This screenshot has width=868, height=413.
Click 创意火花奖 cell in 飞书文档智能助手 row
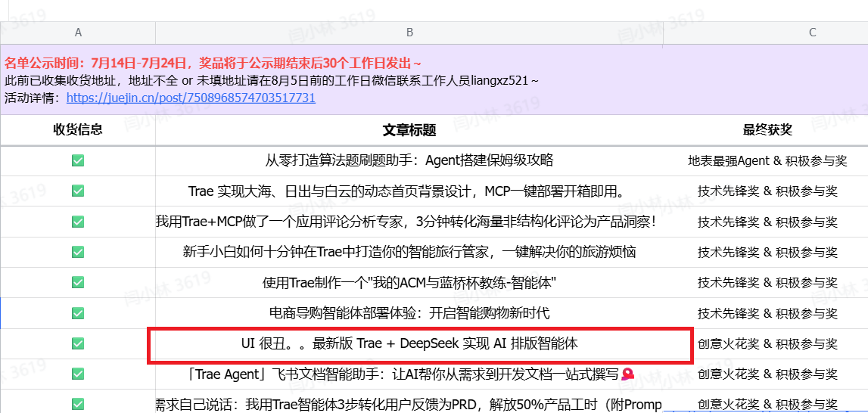767,374
